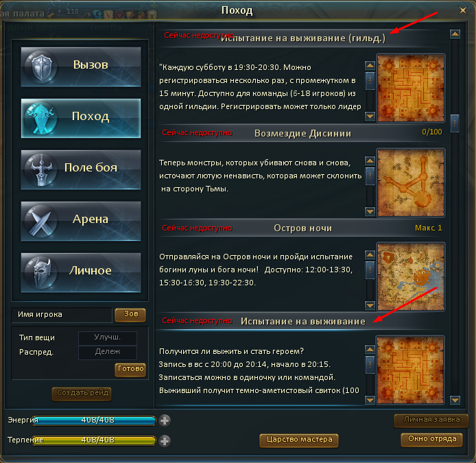Add patience with the plus icon beside Терпение

165,441
